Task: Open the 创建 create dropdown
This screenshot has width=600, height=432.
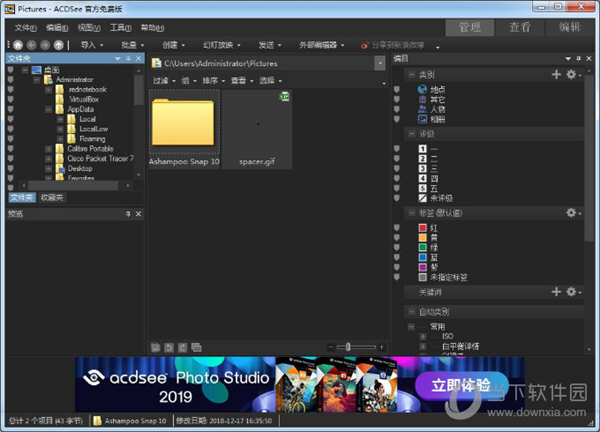Action: (x=173, y=45)
